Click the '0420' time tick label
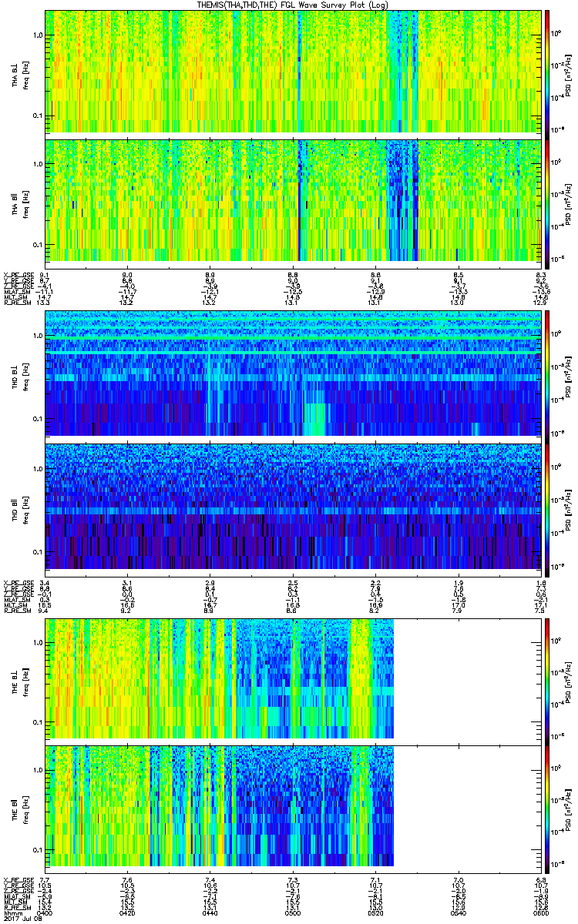578x924 pixels. (x=127, y=912)
